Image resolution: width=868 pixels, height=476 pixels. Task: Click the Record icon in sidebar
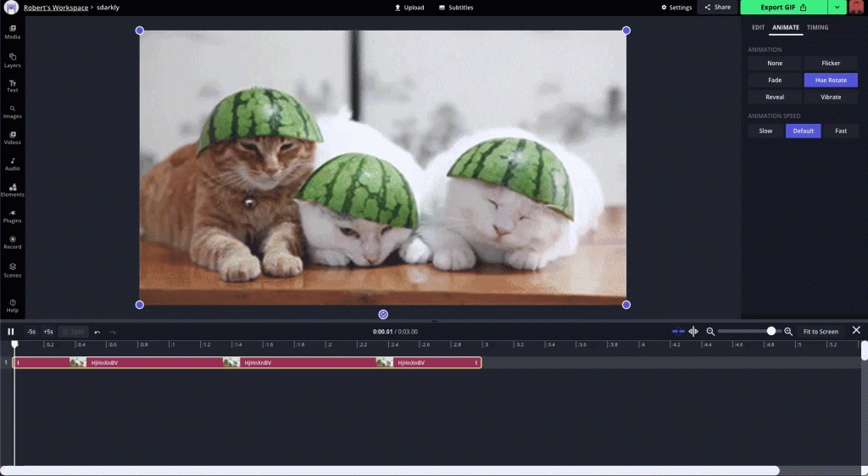tap(13, 242)
